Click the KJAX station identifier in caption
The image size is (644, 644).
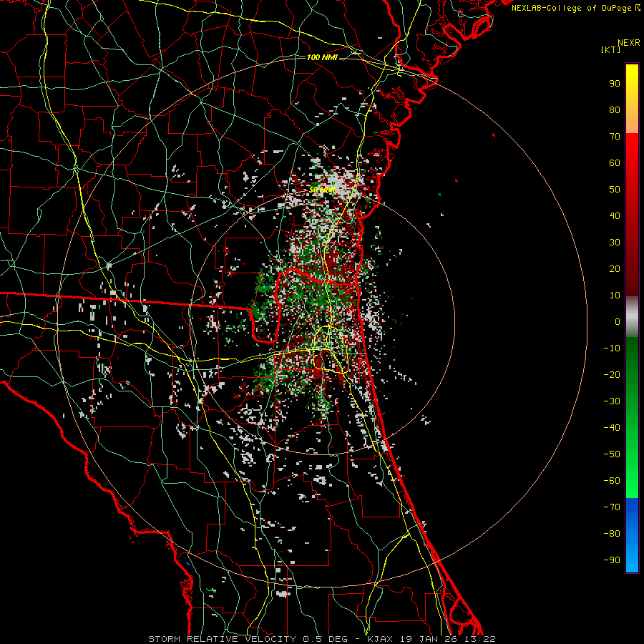click(379, 639)
